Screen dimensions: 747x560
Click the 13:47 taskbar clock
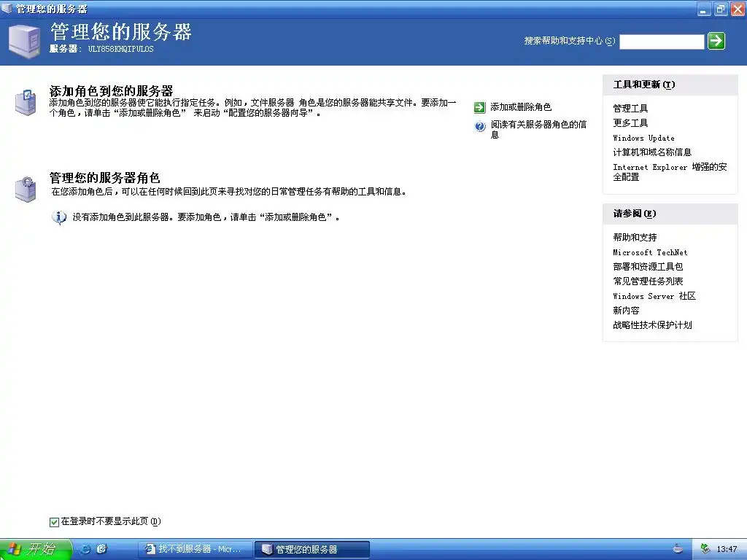(x=727, y=549)
